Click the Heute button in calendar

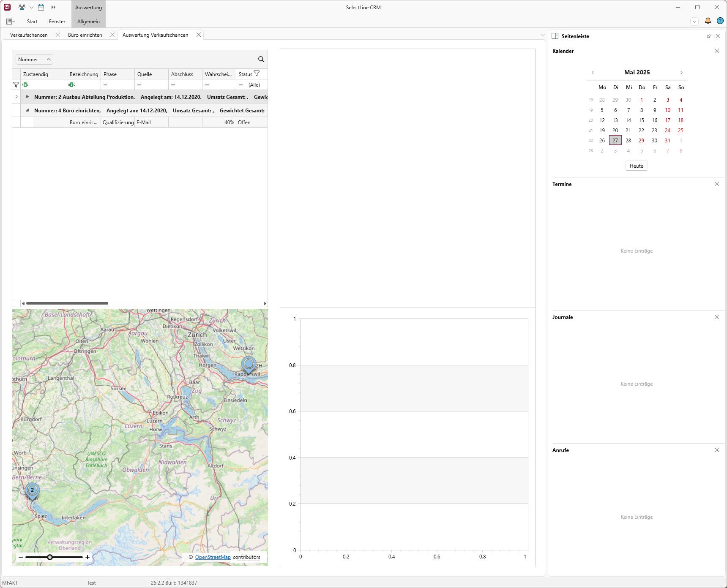coord(636,166)
